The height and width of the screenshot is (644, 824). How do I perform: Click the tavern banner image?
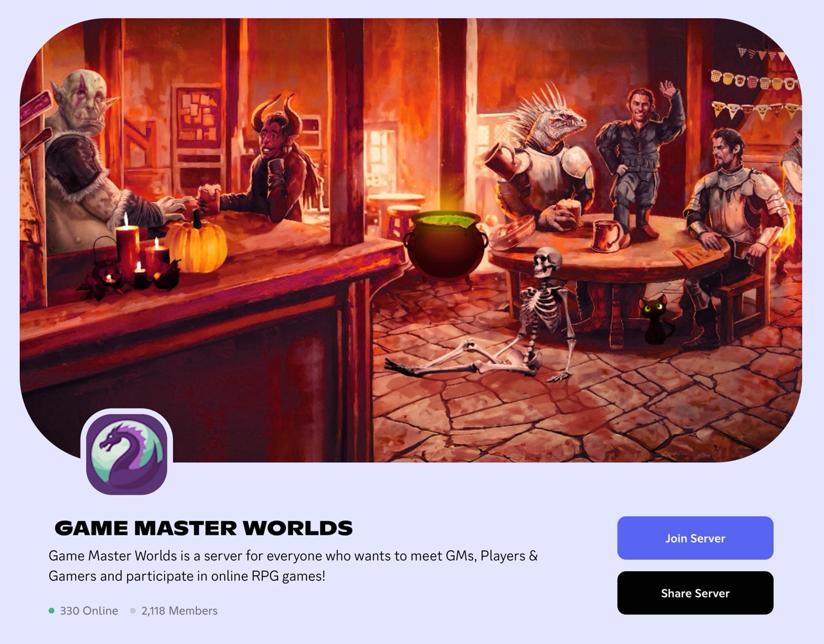click(411, 240)
